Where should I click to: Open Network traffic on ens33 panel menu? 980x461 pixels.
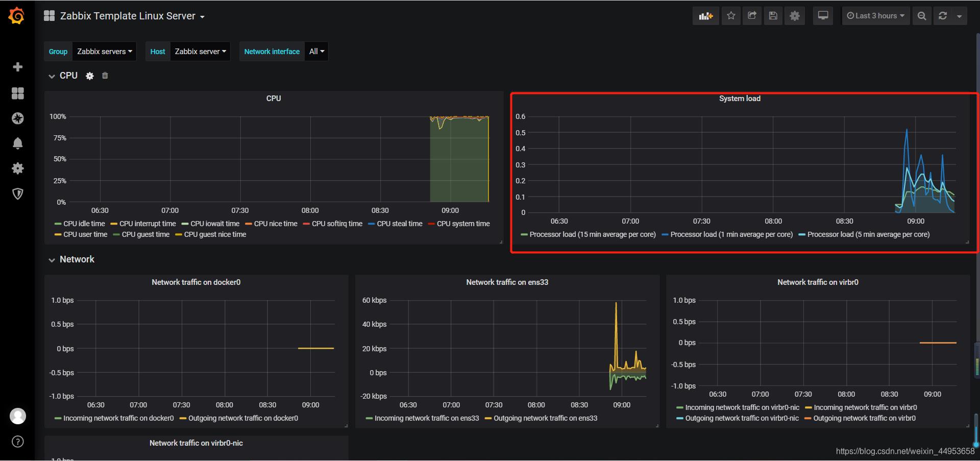click(x=507, y=282)
